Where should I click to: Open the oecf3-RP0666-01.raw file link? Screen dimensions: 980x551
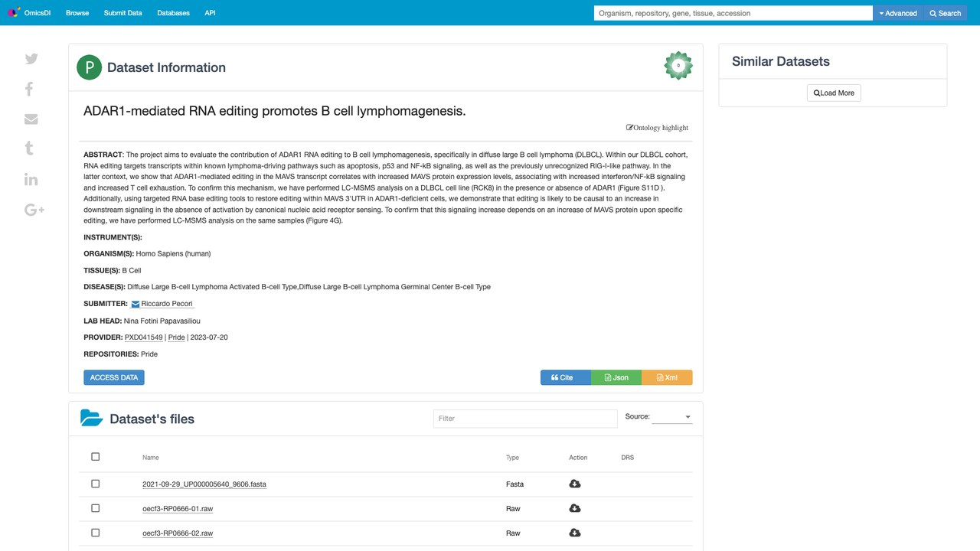click(x=178, y=509)
